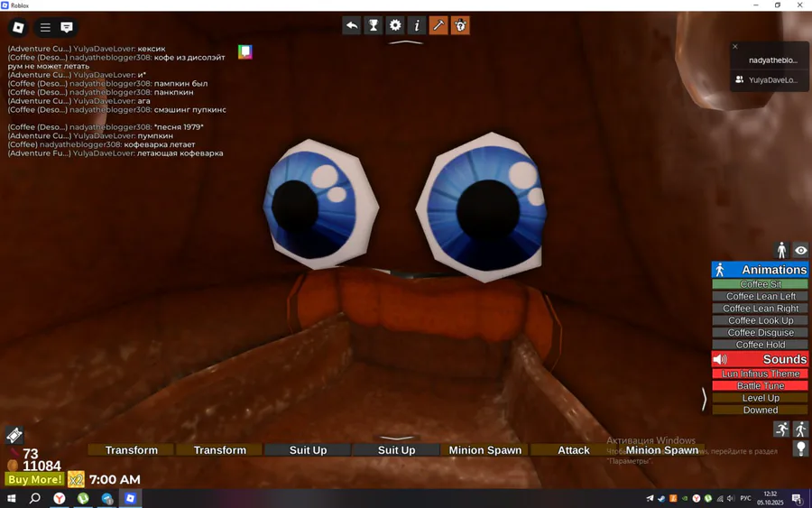Click chat message 'летающая кофеварка'

(x=180, y=153)
